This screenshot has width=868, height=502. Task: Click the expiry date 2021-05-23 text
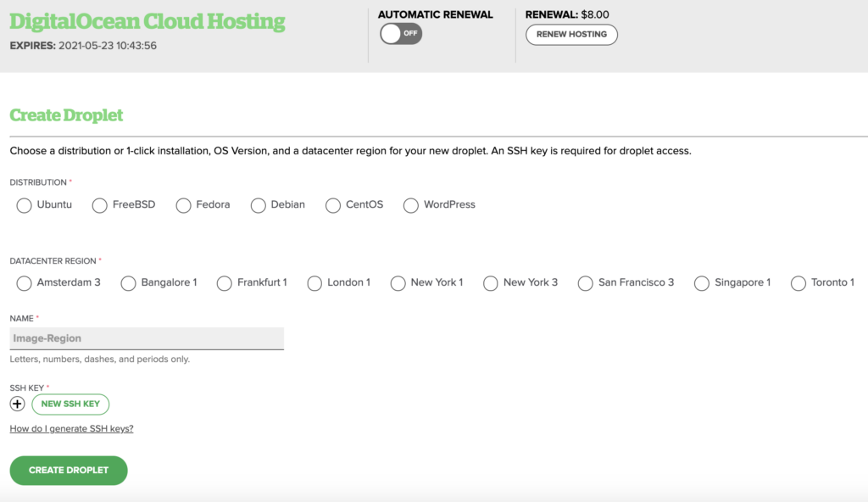click(x=108, y=46)
